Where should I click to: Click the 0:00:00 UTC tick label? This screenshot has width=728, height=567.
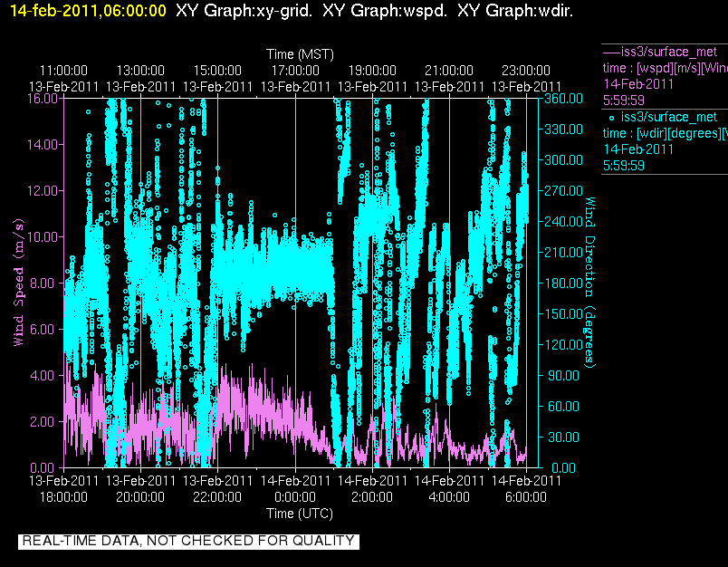point(295,497)
